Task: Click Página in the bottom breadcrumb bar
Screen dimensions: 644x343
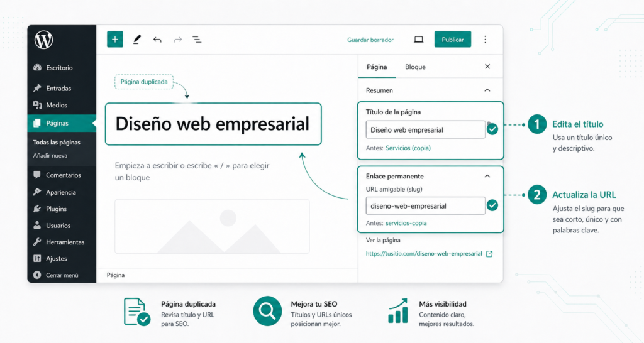Action: pyautogui.click(x=116, y=275)
